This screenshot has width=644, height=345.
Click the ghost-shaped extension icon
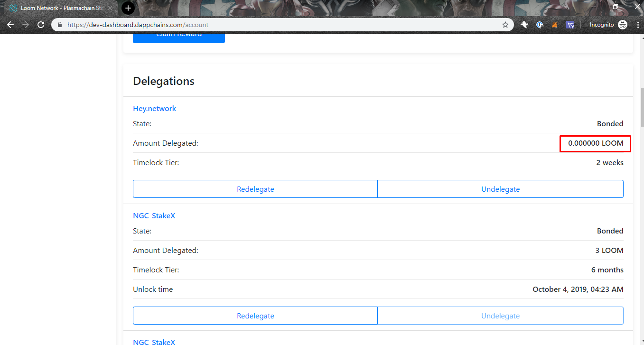(x=524, y=24)
